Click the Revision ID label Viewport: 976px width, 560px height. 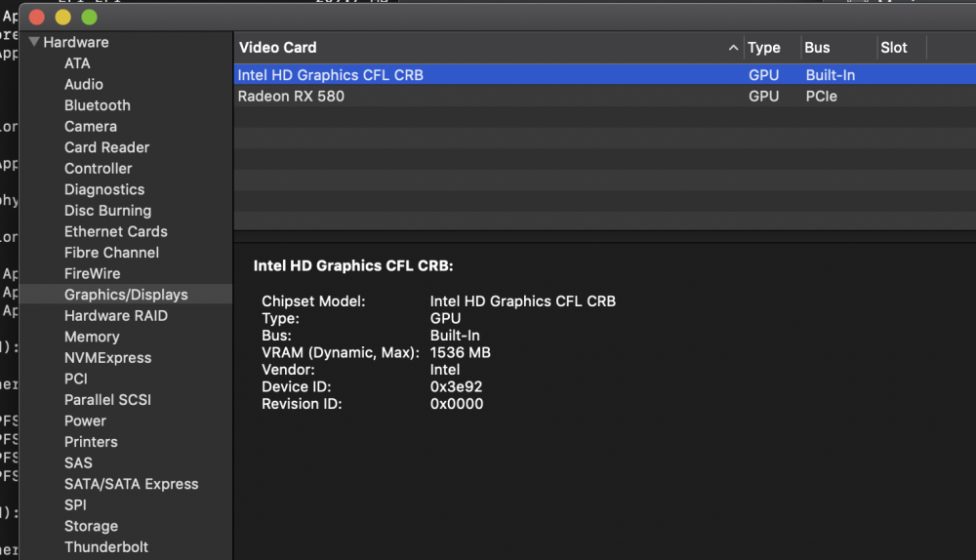point(302,404)
